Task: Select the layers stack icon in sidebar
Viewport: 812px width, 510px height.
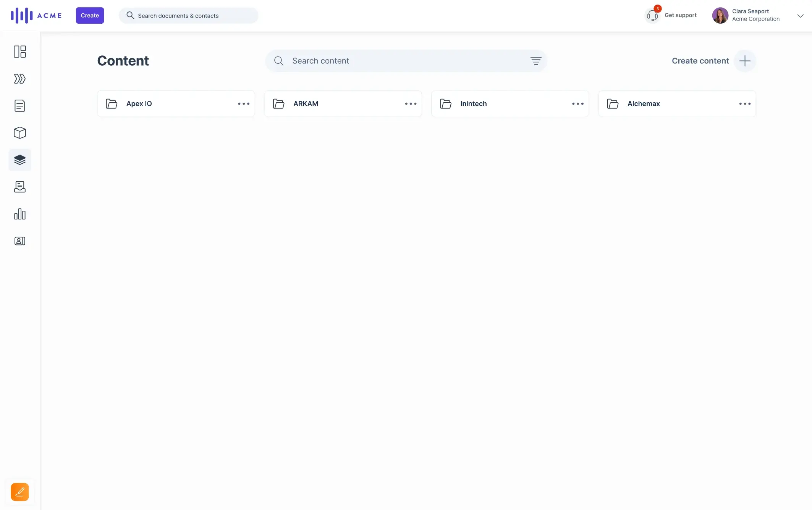Action: coord(19,160)
